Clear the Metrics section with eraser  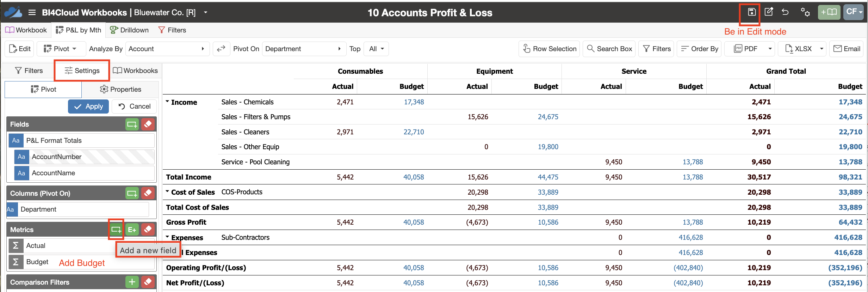pyautogui.click(x=148, y=230)
